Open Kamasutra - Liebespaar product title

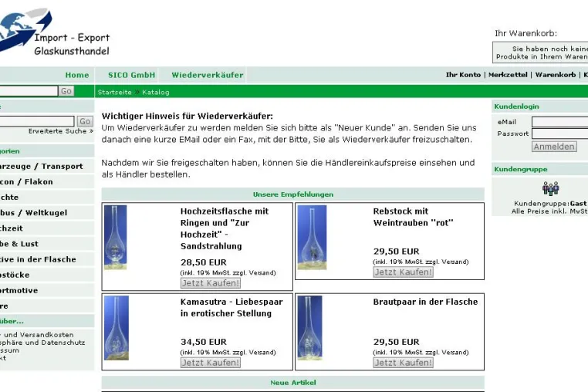[x=231, y=308]
